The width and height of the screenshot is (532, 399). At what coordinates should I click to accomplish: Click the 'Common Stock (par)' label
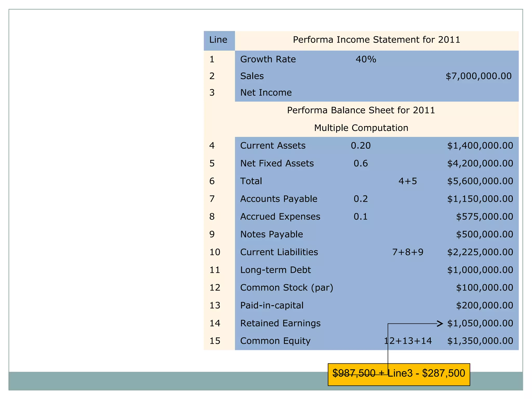[287, 287]
